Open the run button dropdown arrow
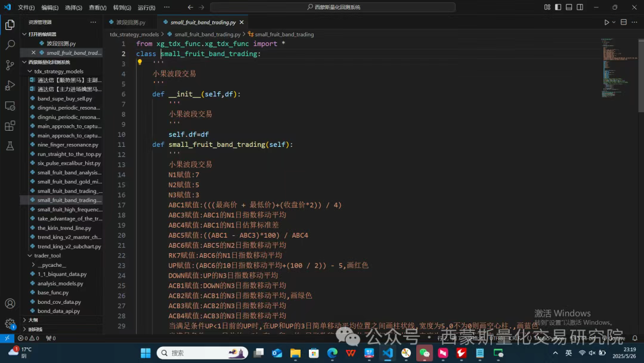 [x=614, y=22]
